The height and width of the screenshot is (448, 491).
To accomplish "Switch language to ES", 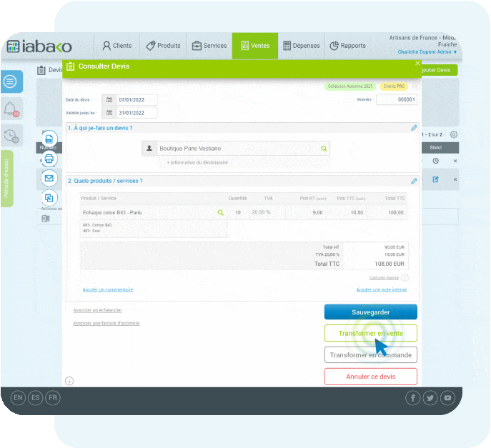I will point(36,398).
